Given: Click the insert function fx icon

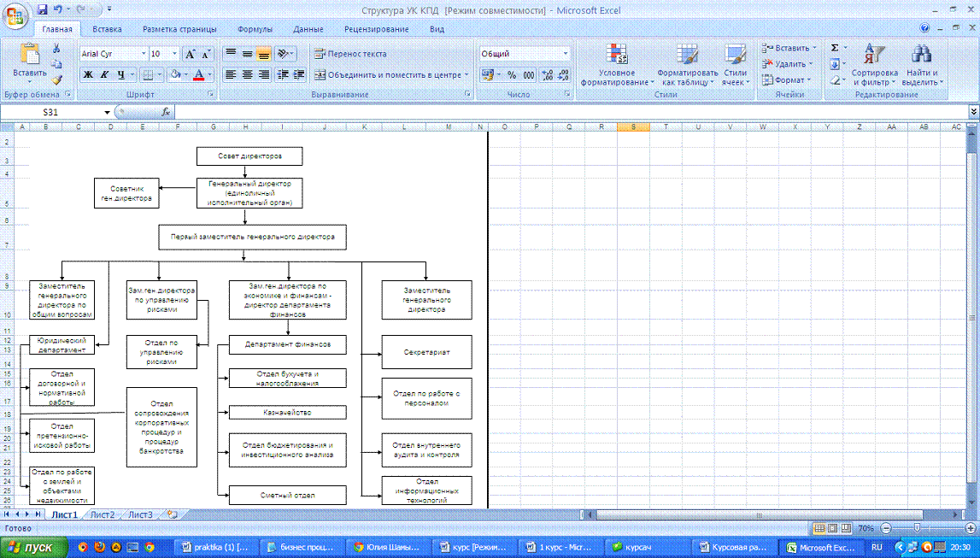Looking at the screenshot, I should point(166,112).
